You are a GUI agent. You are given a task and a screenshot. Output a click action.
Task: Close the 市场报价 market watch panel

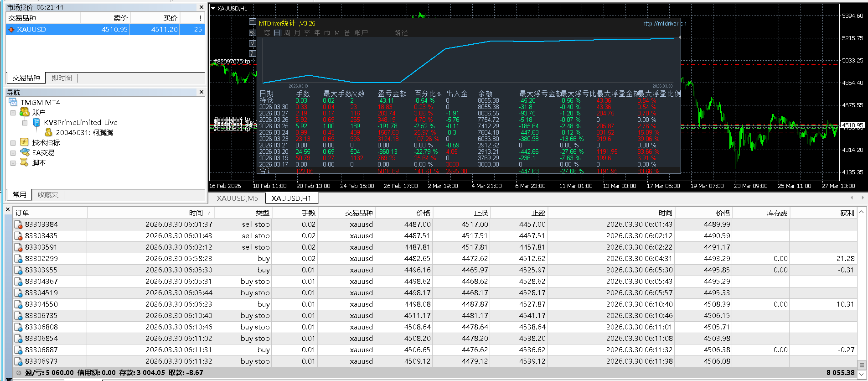coord(201,7)
